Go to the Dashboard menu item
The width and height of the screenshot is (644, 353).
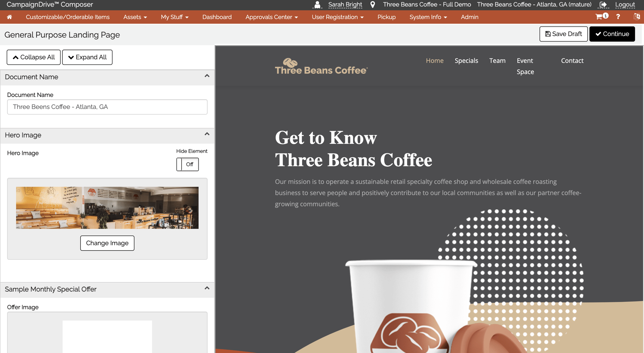[217, 17]
